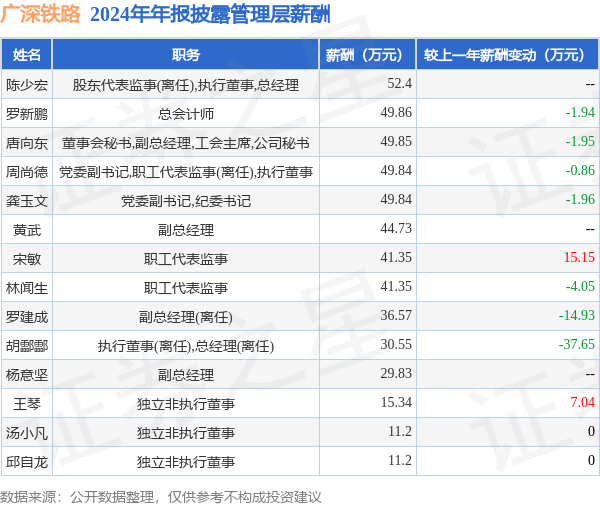Click salary value 44.73

[x=396, y=229]
